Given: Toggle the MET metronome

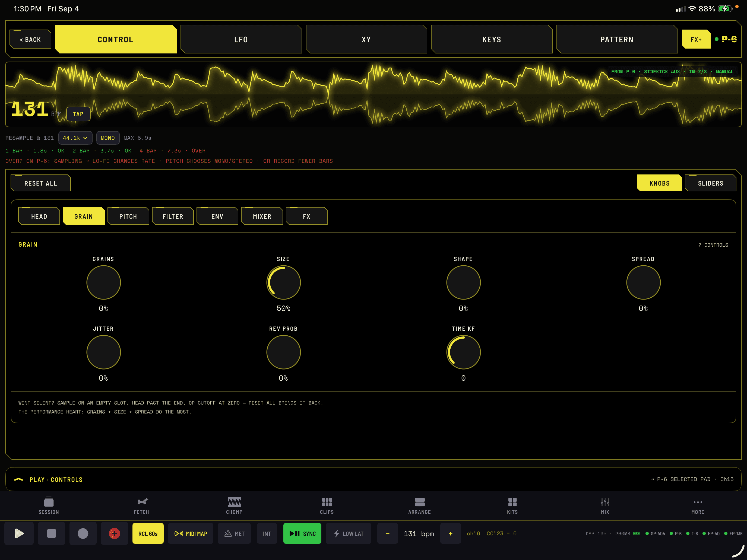Looking at the screenshot, I should (234, 534).
